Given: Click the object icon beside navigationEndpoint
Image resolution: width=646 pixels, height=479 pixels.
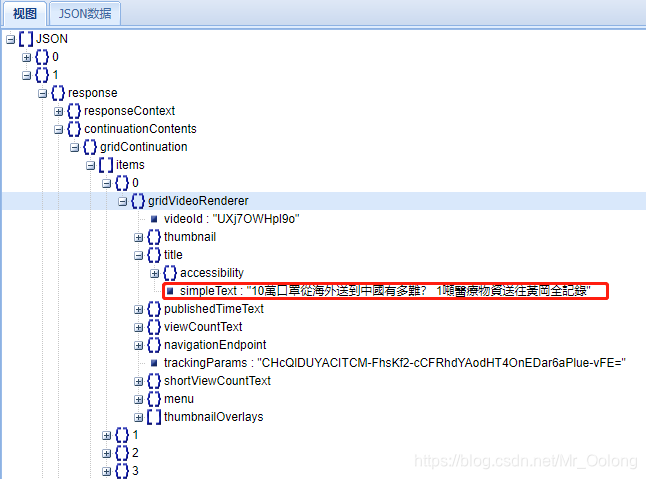Looking at the screenshot, I should [x=154, y=345].
